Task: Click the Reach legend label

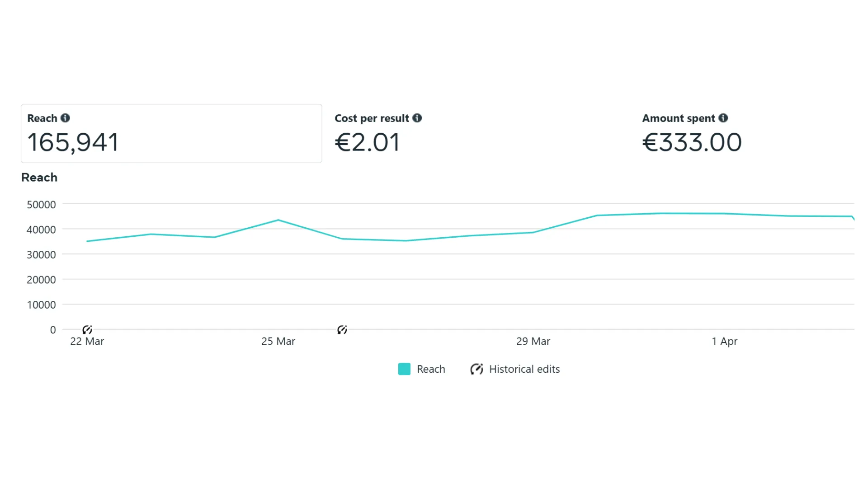Action: coord(431,369)
